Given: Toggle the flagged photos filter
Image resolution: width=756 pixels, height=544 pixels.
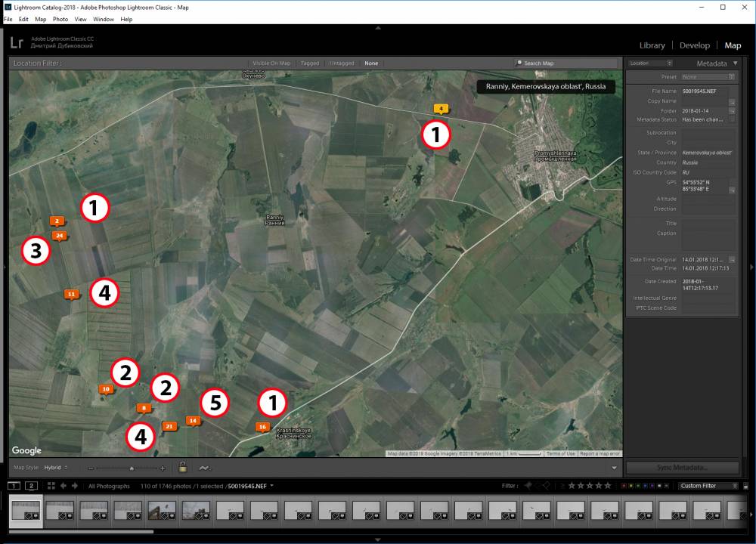Looking at the screenshot, I should (528, 486).
